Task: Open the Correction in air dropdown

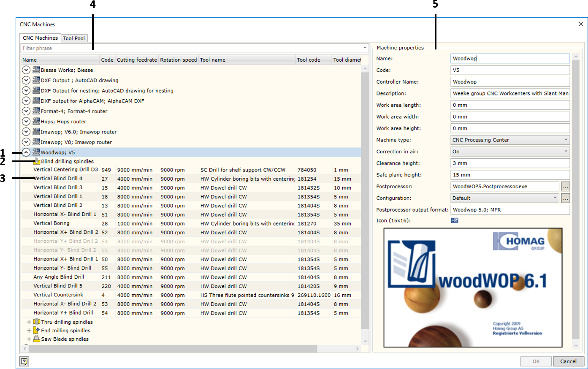Action: 566,151
